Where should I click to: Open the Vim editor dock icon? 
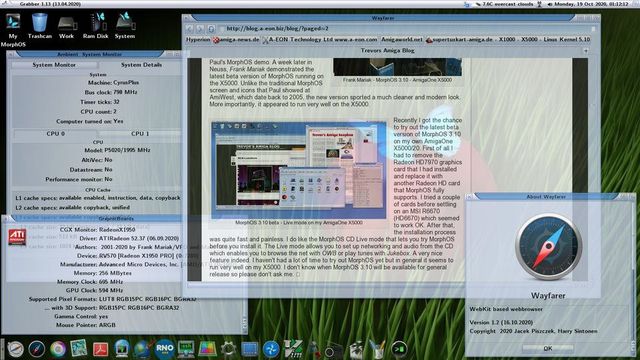tap(293, 349)
